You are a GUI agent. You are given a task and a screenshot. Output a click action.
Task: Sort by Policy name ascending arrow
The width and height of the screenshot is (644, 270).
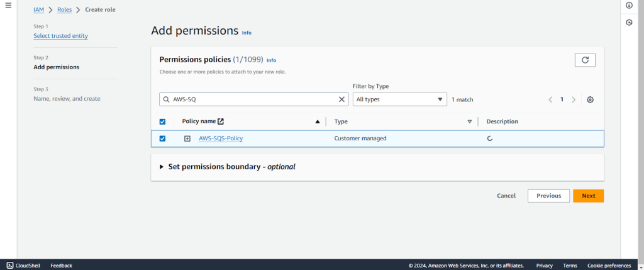317,121
